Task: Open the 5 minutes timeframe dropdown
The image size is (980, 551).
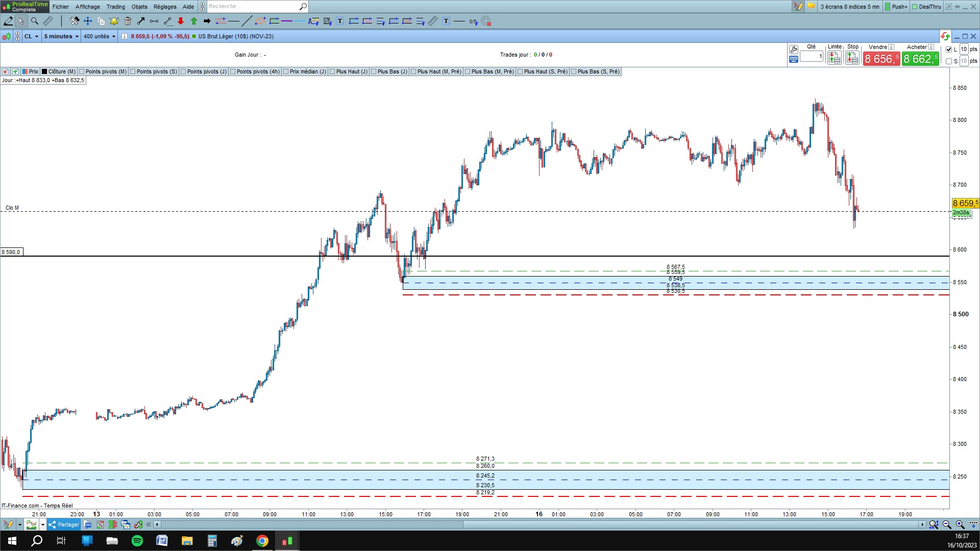Action: [61, 36]
